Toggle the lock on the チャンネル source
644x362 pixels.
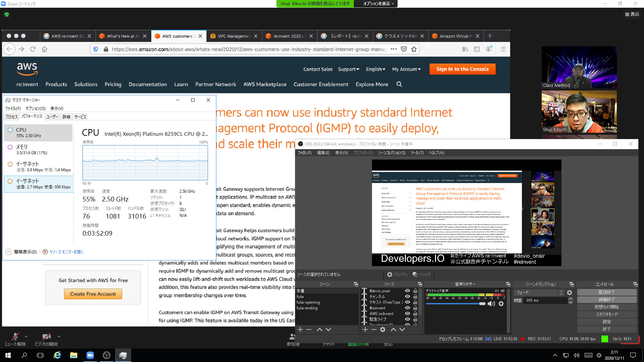(415, 297)
